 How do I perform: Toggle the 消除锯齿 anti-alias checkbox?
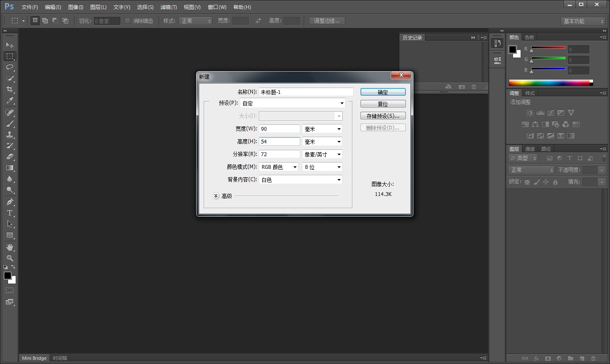pos(128,21)
